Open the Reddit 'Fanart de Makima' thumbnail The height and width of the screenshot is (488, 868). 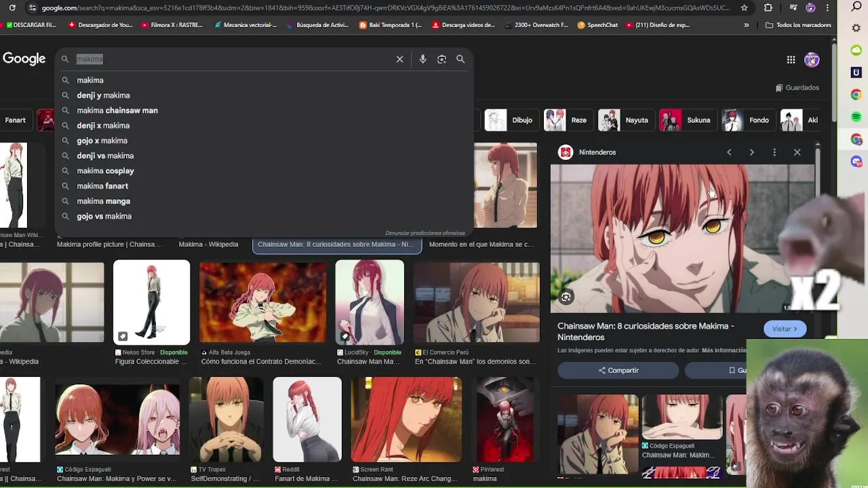pyautogui.click(x=307, y=420)
